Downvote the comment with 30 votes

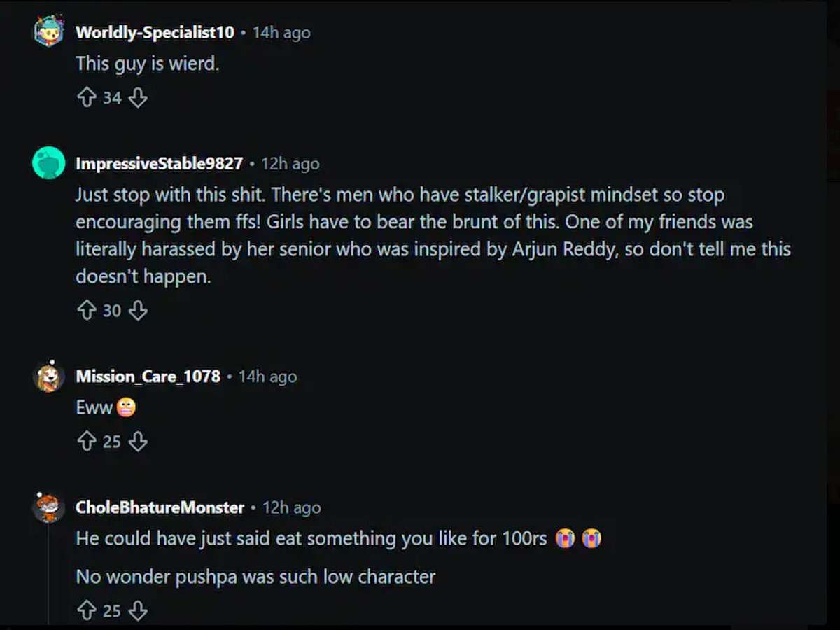(138, 310)
